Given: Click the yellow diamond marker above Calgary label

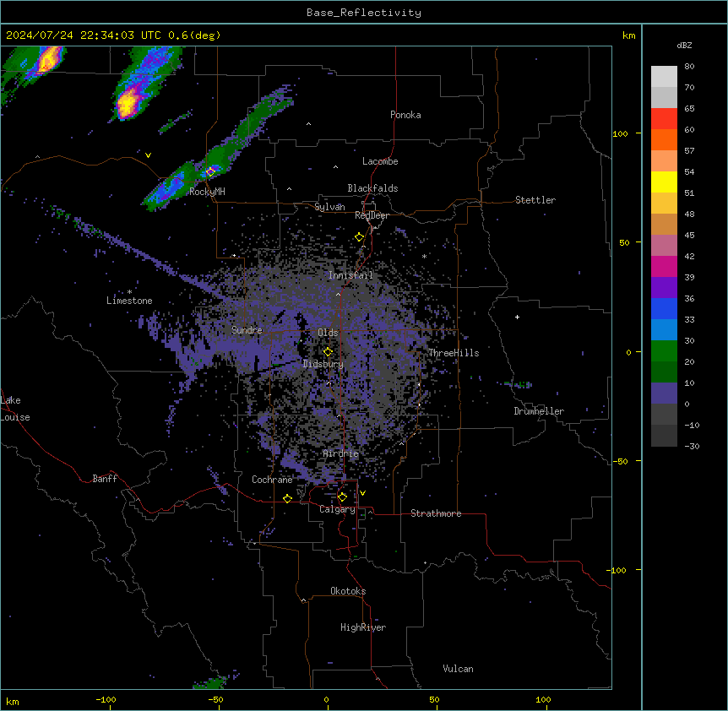Looking at the screenshot, I should click(342, 497).
